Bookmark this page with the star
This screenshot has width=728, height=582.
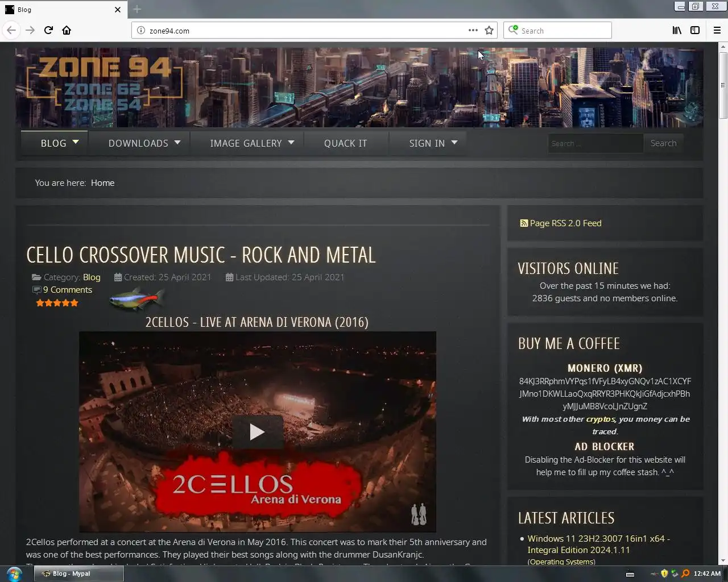click(489, 30)
